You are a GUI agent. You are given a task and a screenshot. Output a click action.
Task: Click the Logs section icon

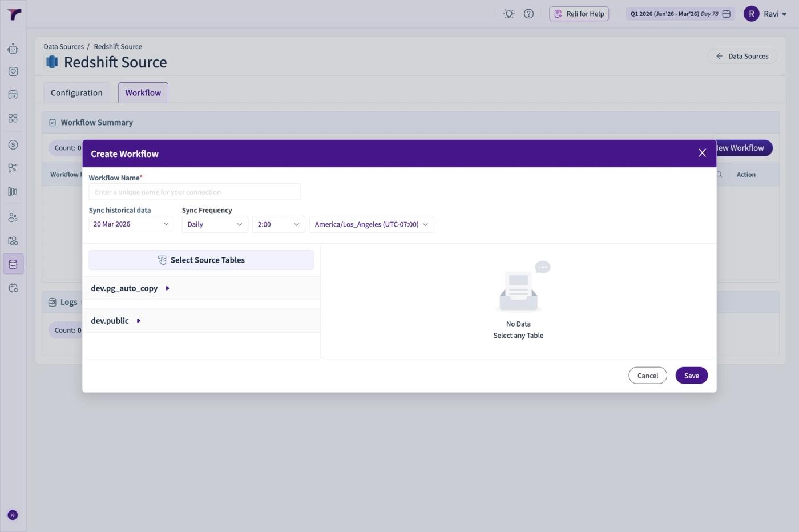pyautogui.click(x=53, y=302)
